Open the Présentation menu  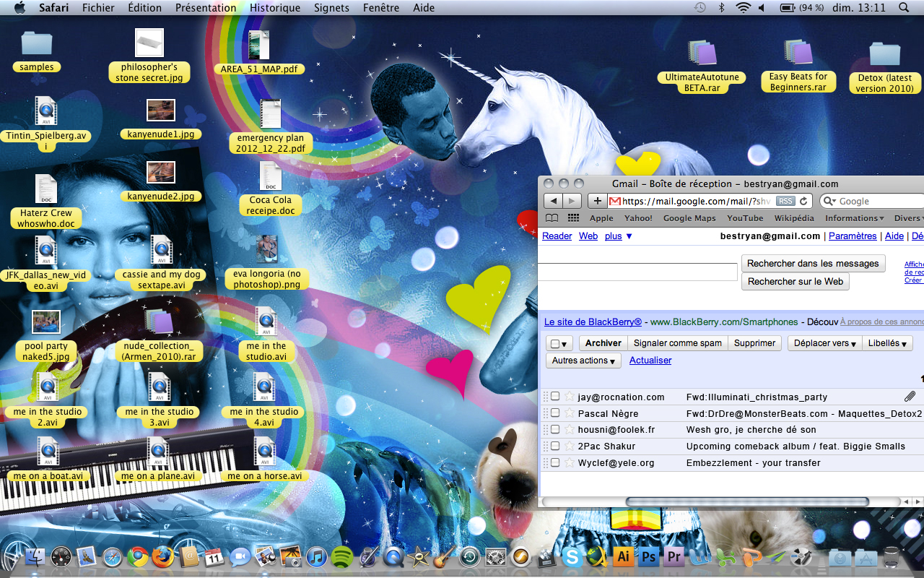click(206, 8)
